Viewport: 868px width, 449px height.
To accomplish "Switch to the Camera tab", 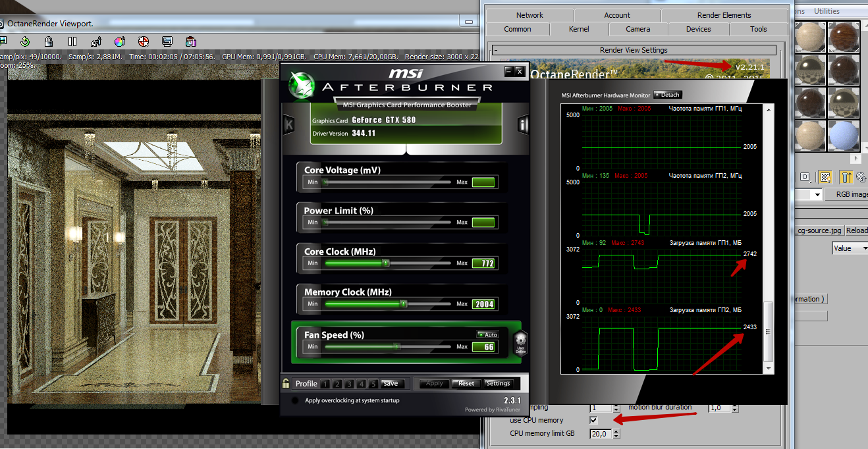I will click(638, 29).
